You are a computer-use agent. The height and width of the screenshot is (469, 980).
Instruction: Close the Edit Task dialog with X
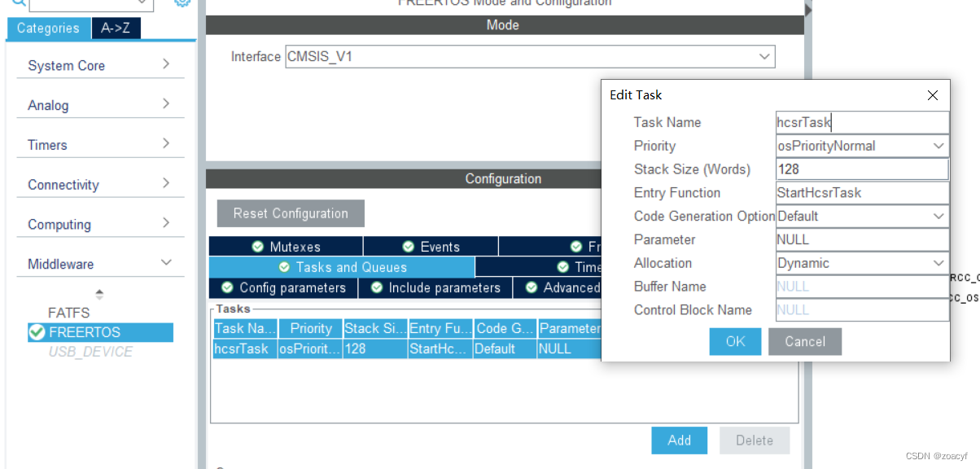tap(933, 95)
